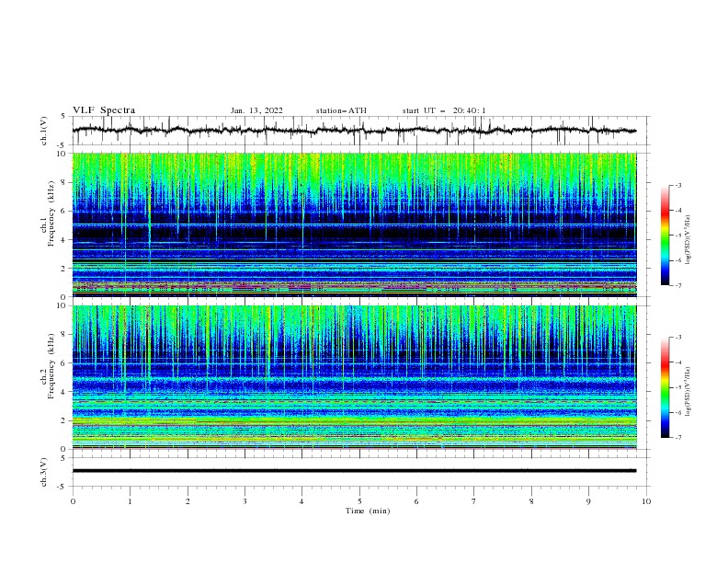Select the ch.2 color bar "log(PSD)(V²/Hz)" label
Image resolution: width=728 pixels, height=563 pixels.
coord(688,392)
